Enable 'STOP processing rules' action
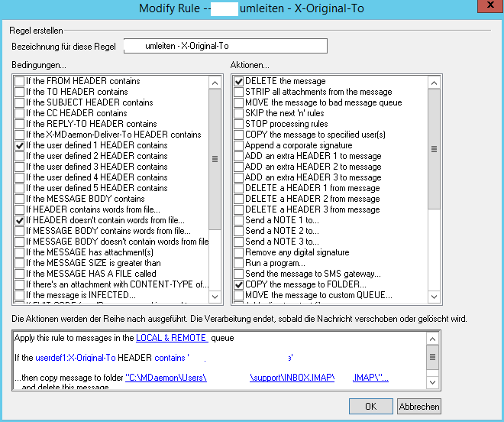This screenshot has width=504, height=422. [239, 124]
